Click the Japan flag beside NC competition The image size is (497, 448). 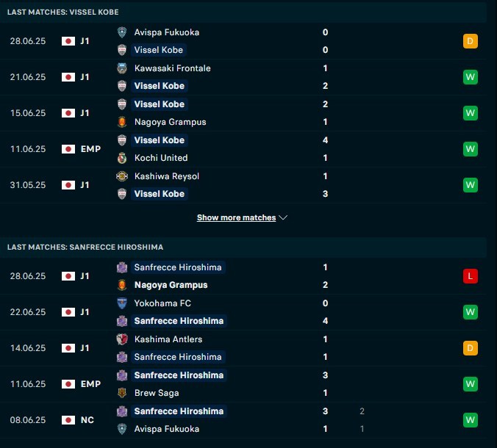point(68,420)
